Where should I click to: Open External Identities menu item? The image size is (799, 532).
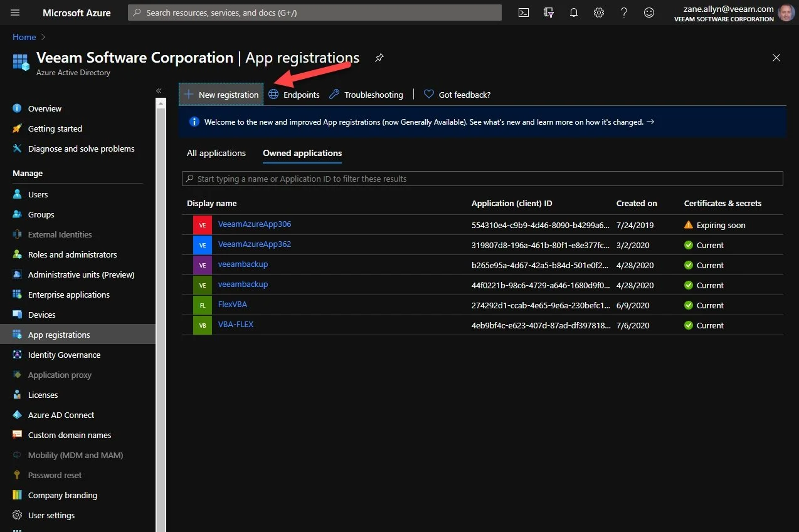(x=60, y=234)
